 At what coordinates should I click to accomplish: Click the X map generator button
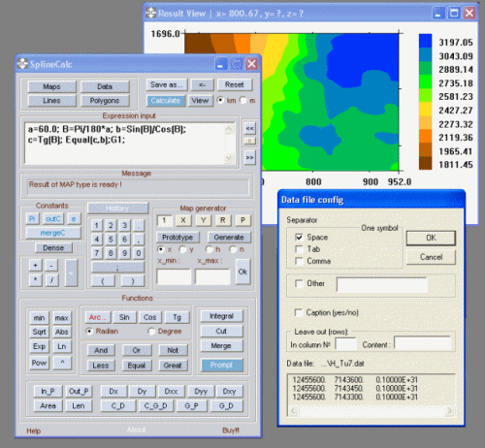pos(183,220)
